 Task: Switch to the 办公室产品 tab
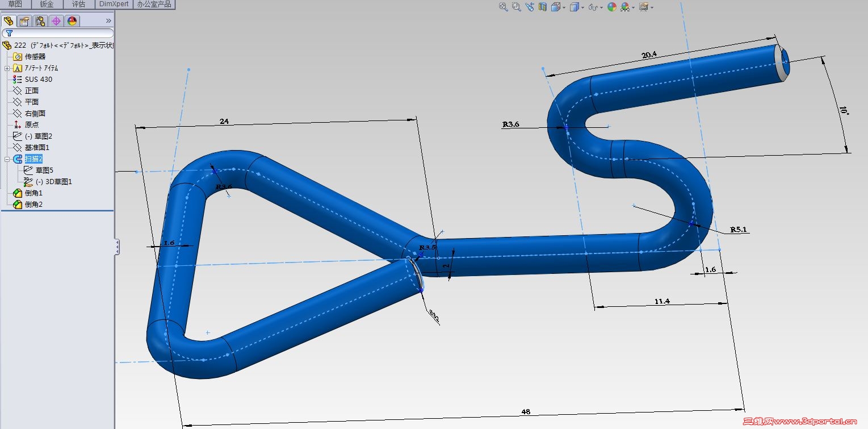[154, 4]
